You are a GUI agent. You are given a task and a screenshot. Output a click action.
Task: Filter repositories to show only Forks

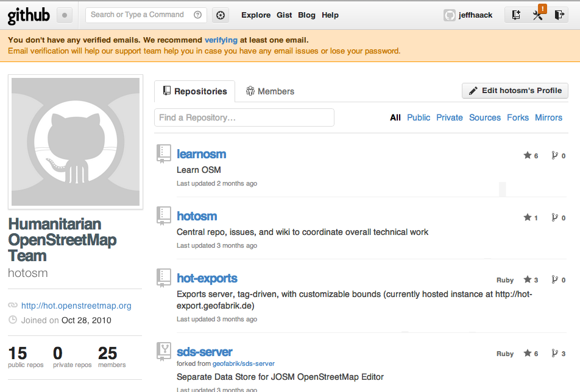click(518, 117)
